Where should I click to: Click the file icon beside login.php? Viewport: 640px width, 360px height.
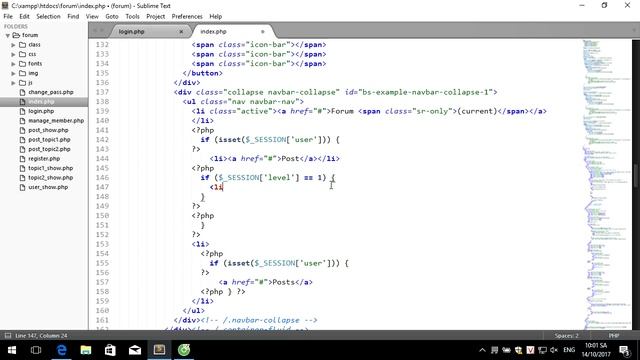click(x=22, y=111)
